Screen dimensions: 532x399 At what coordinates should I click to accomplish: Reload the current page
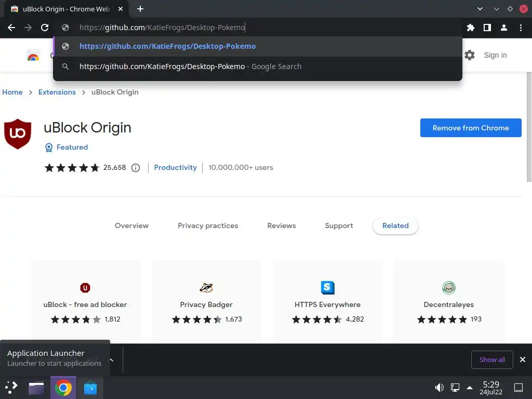[45, 28]
